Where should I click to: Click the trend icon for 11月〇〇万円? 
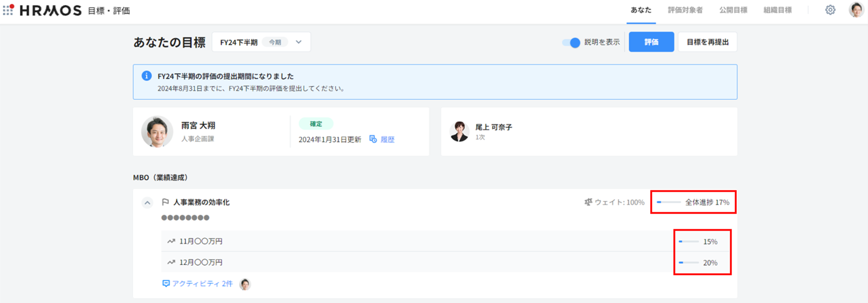[x=171, y=241]
